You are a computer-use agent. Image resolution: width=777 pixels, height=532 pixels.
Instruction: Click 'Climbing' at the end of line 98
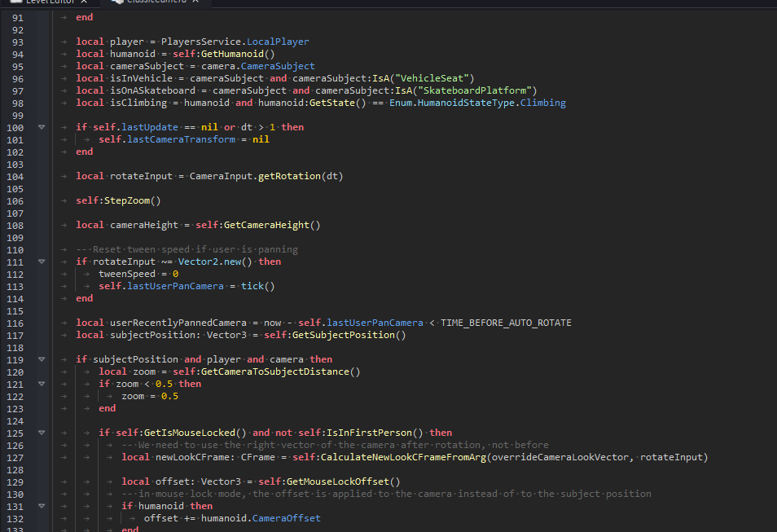click(542, 103)
